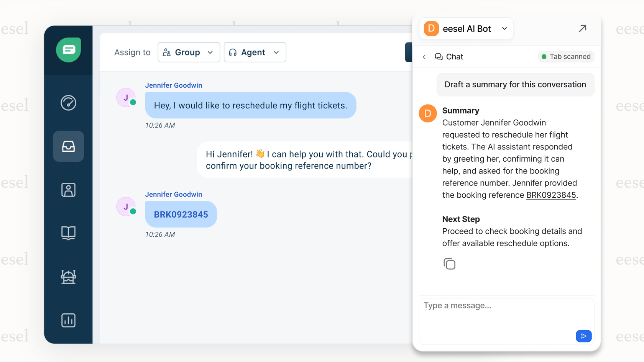Switch to the Chat tab

[449, 56]
